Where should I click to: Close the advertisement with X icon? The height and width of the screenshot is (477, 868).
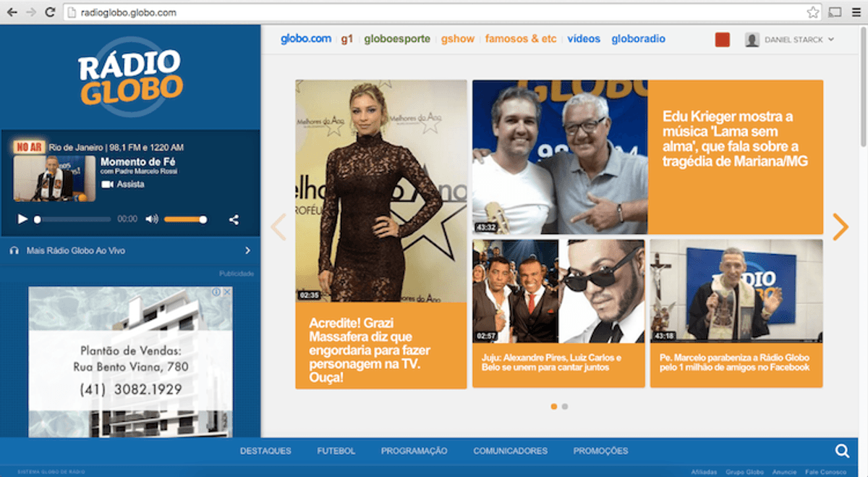[x=227, y=292]
